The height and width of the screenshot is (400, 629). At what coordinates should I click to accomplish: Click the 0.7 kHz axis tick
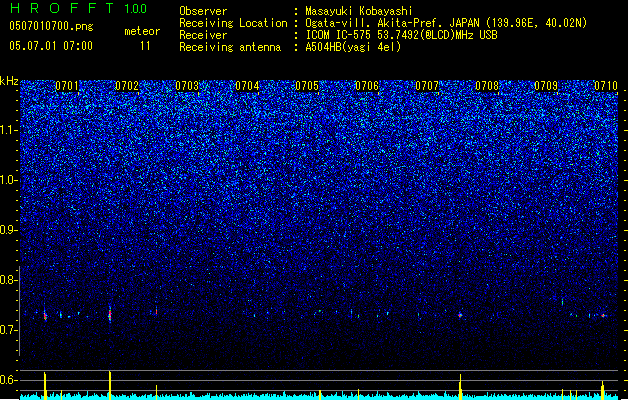[x=9, y=330]
